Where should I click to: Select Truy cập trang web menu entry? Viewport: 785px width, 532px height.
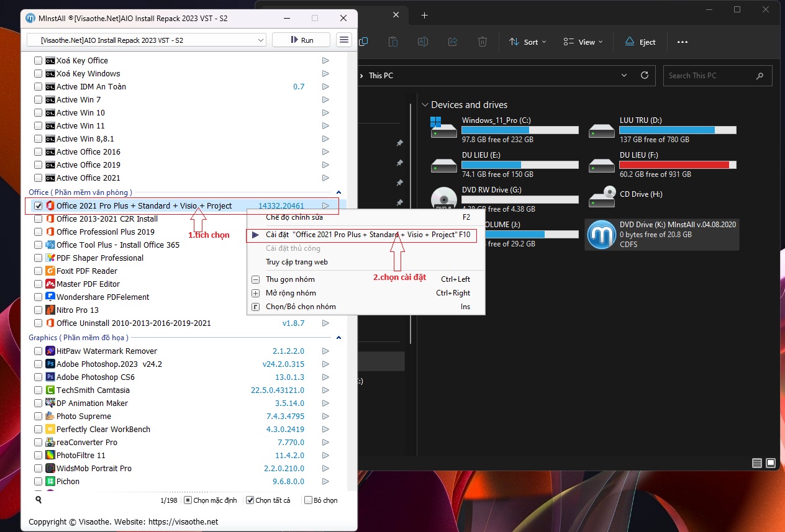point(366,262)
